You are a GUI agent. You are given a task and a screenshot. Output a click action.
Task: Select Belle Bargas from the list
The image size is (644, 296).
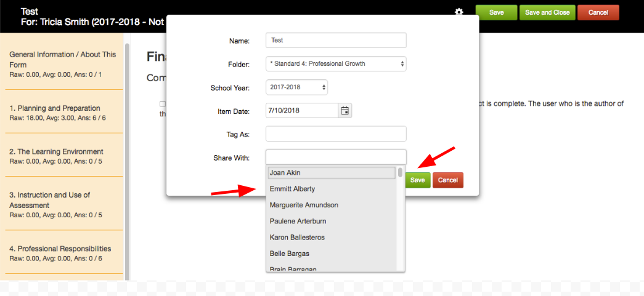click(332, 254)
